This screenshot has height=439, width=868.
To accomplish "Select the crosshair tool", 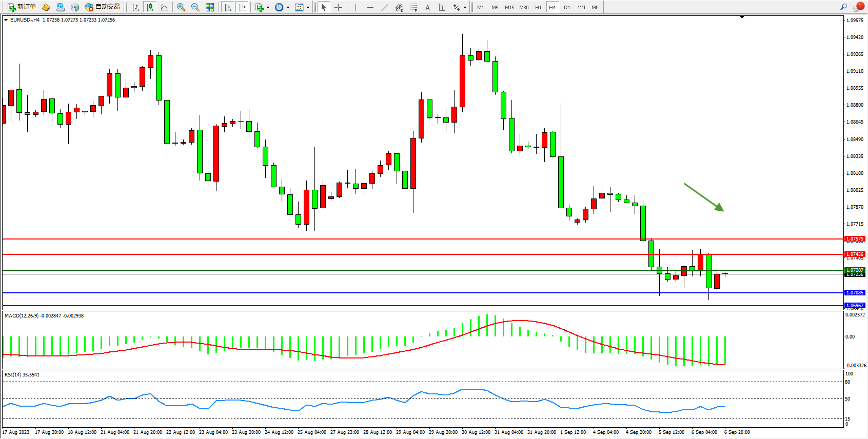I will pos(338,7).
